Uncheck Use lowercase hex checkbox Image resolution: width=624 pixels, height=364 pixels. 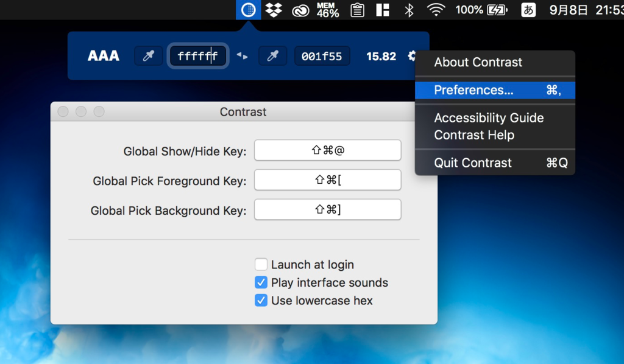tap(261, 300)
